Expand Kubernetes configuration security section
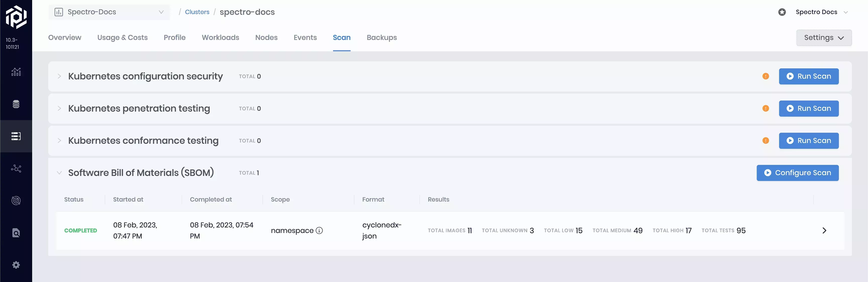 pos(59,76)
